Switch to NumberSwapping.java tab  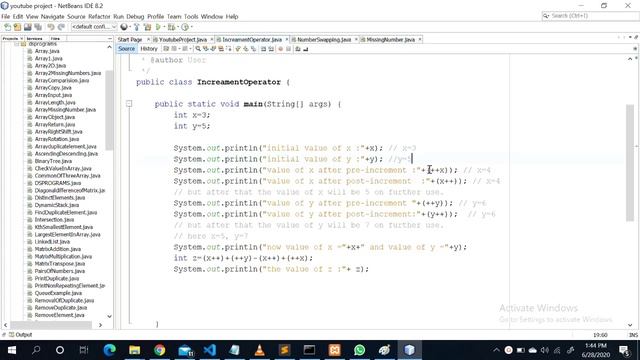coord(324,40)
